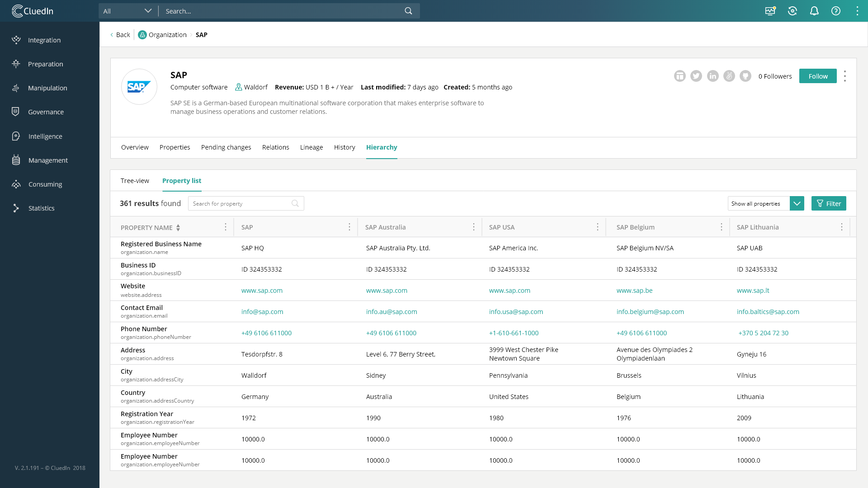Click the Registered Business Name property row
868x488 pixels.
pyautogui.click(x=483, y=248)
